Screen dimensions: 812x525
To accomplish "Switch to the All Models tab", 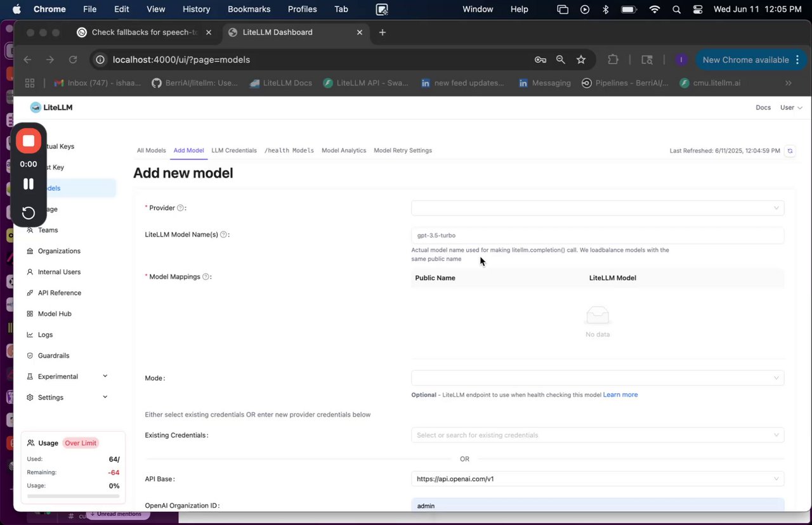I will point(151,151).
